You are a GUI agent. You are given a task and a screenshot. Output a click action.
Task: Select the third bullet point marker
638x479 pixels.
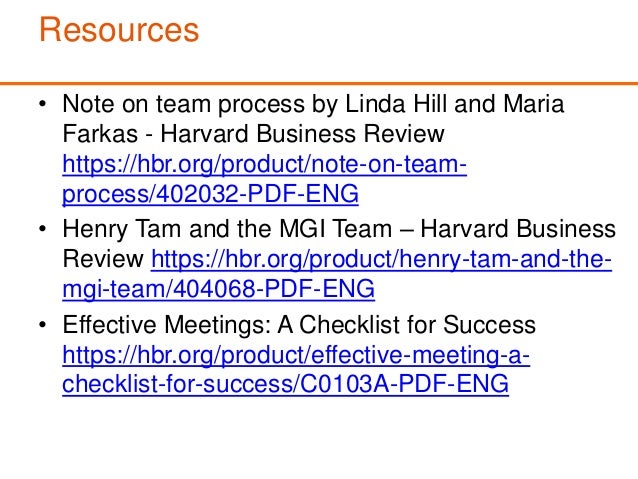(44, 327)
